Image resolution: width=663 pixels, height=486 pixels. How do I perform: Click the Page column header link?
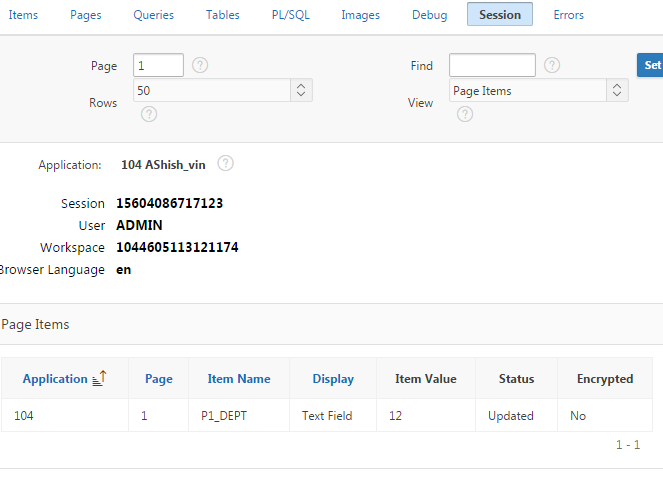[159, 379]
